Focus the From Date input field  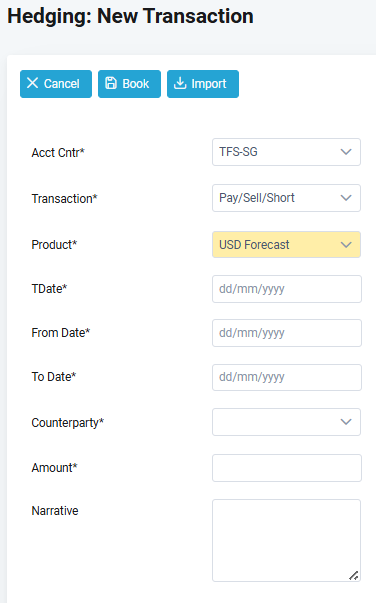click(287, 333)
